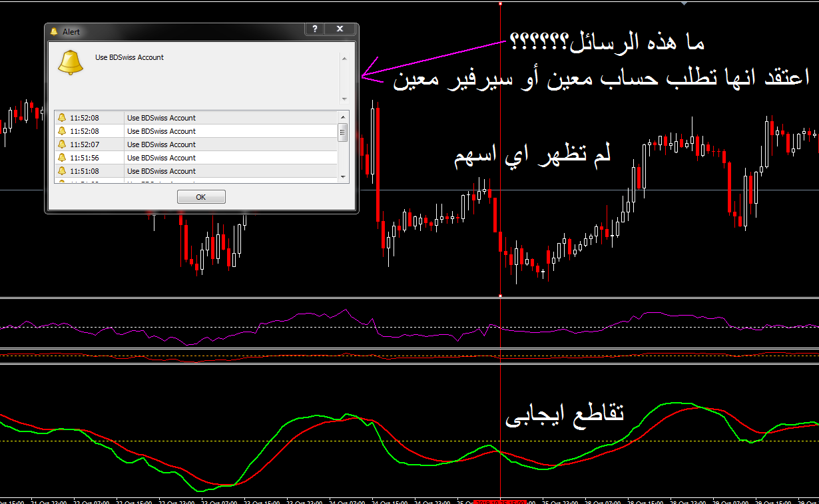Click the bell icon beside 11:52:07
Viewport: 819px width, 504px height.
[x=62, y=144]
